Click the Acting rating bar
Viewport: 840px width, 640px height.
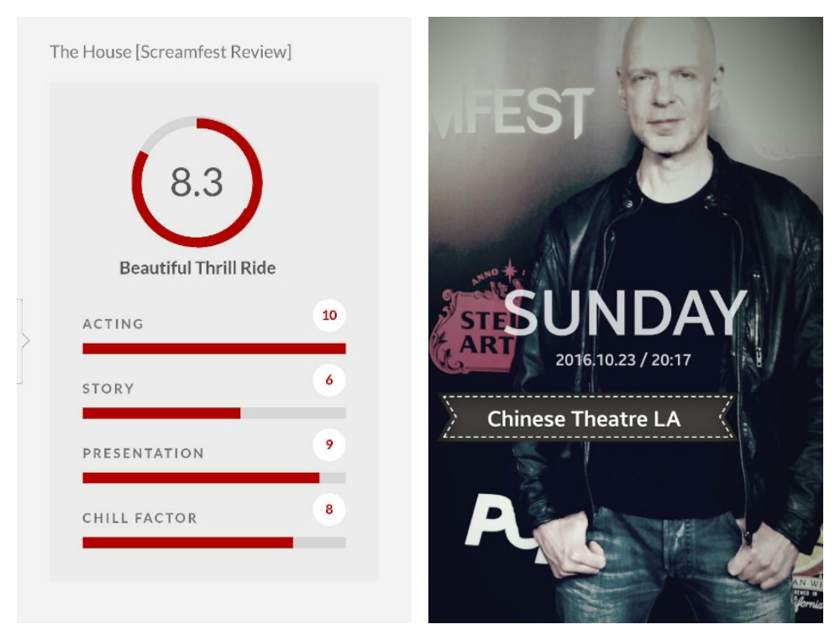[214, 349]
